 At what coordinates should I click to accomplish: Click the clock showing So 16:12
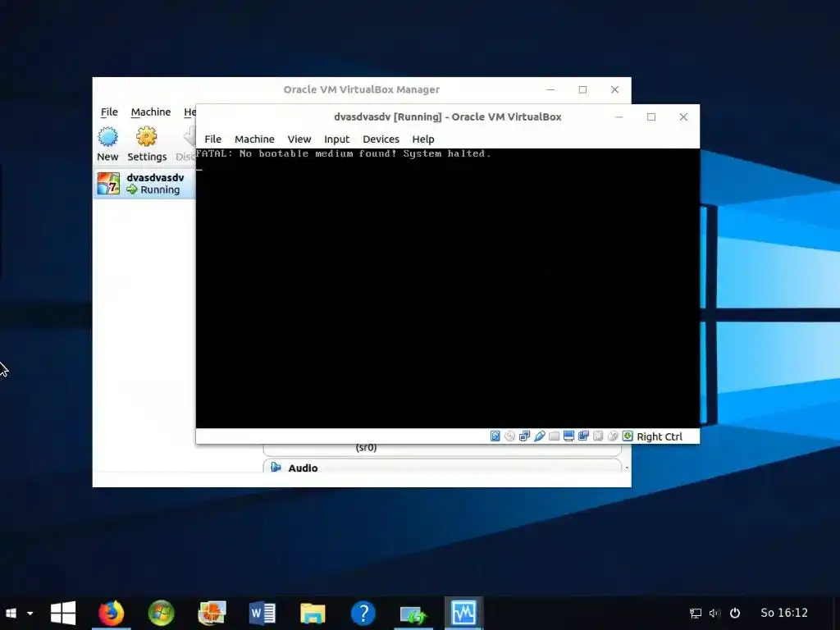click(784, 613)
